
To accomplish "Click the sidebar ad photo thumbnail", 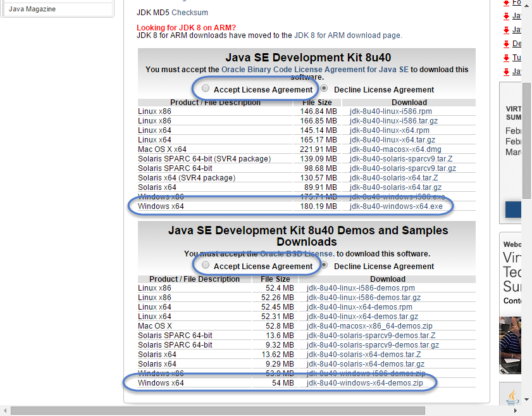I will (x=510, y=345).
